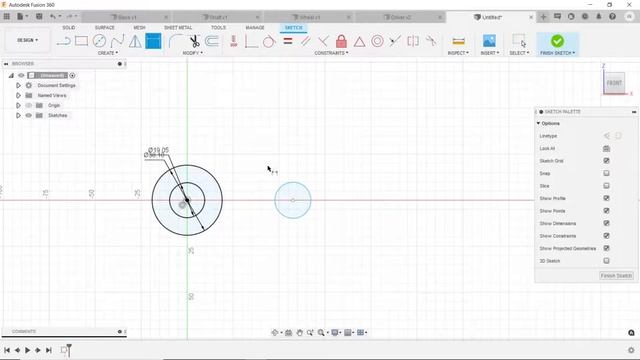Open the data panel grid icon
640x360 pixels.
pos(7,17)
